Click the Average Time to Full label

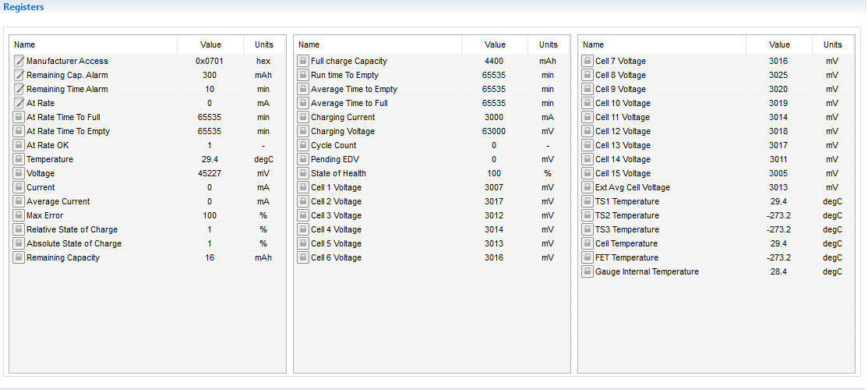click(349, 103)
